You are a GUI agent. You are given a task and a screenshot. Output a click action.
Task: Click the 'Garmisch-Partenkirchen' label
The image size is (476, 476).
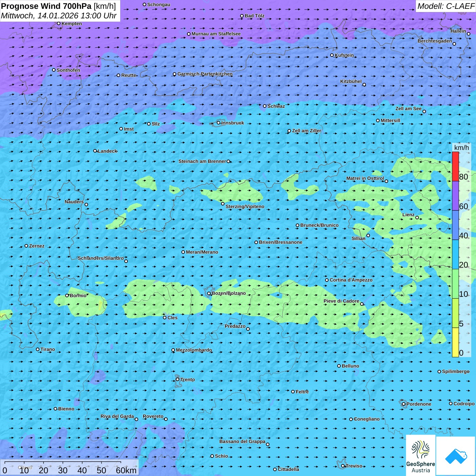205,74
